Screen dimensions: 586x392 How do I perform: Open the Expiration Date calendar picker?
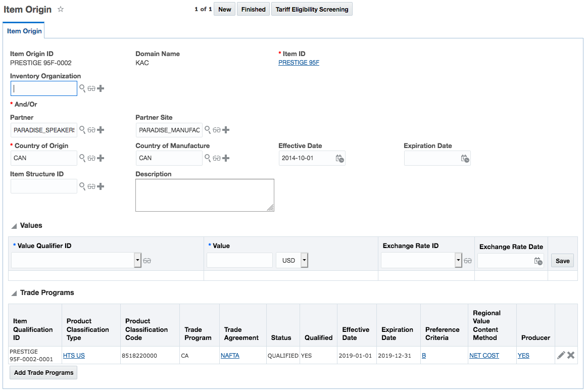465,158
